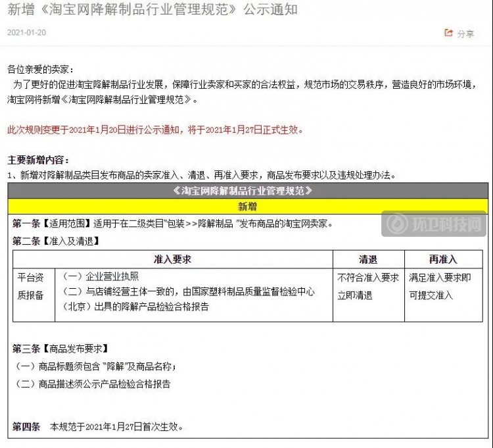This screenshot has height=448, width=493.
Task: Click the 清退 table header
Action: coord(369,259)
